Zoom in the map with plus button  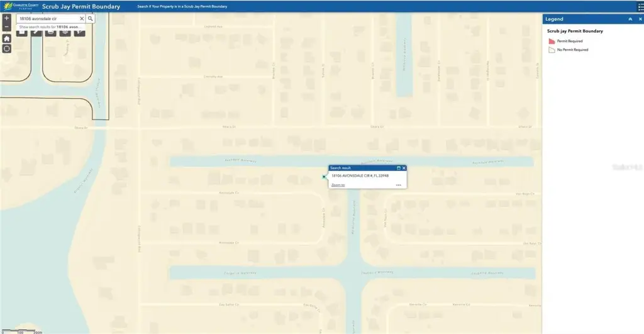pos(6,18)
